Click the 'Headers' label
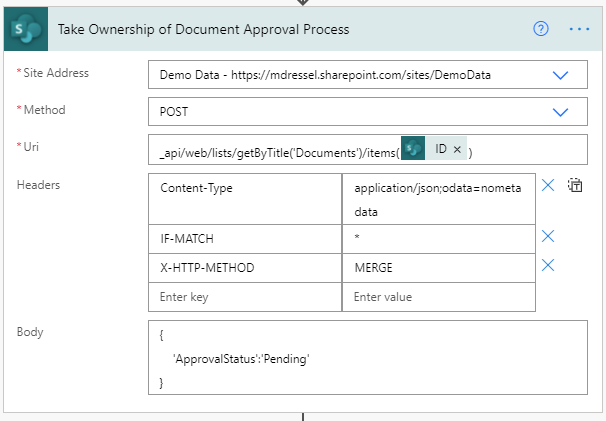The image size is (606, 421). coord(38,185)
